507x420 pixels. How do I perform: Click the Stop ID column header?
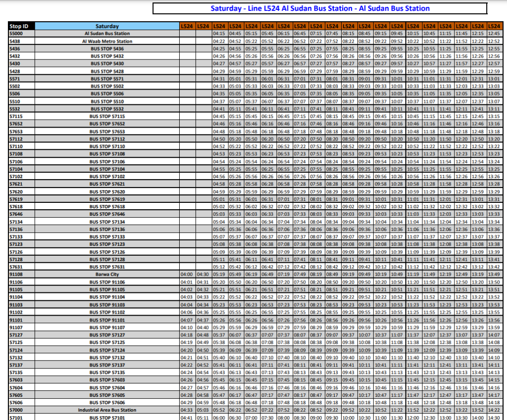pos(19,26)
